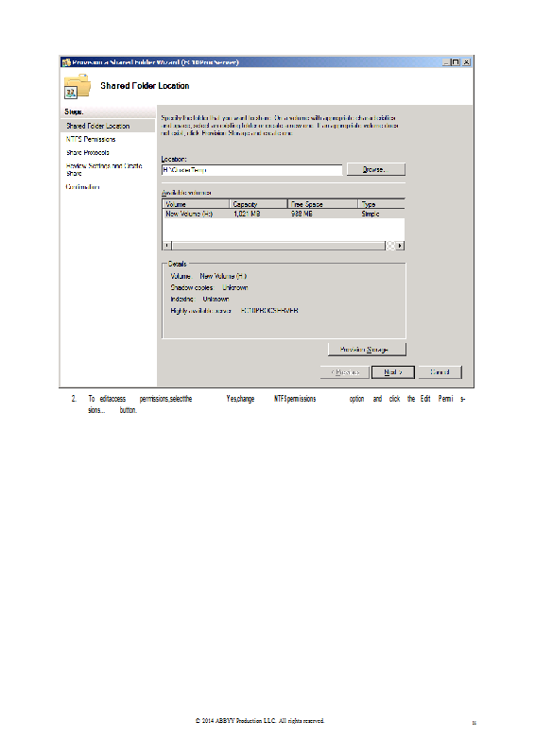
Task: Click the Browse... button
Action: point(376,170)
